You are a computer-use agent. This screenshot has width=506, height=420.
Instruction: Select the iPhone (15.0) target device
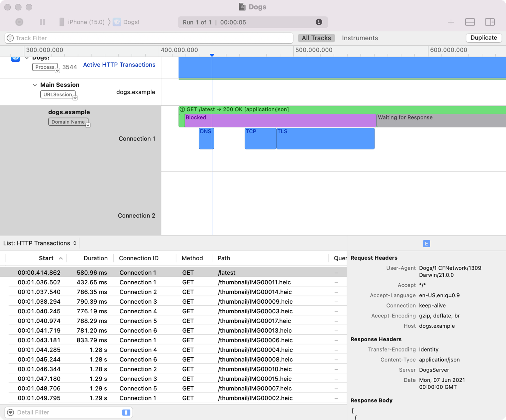(x=82, y=22)
